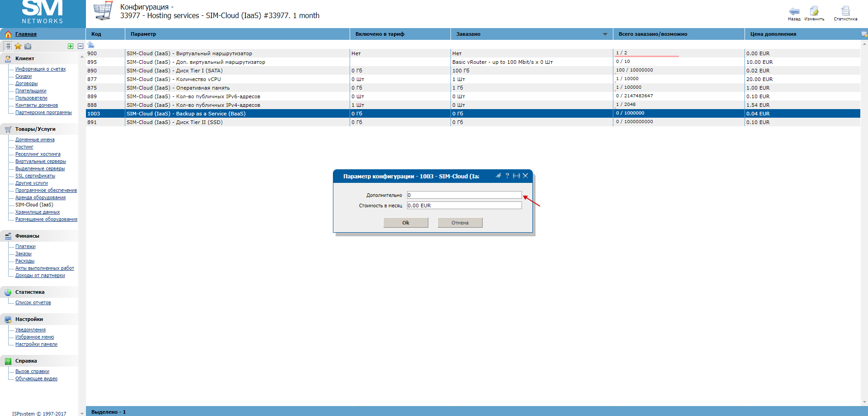Open the Главная home menu item
The width and height of the screenshot is (868, 416).
tap(26, 34)
